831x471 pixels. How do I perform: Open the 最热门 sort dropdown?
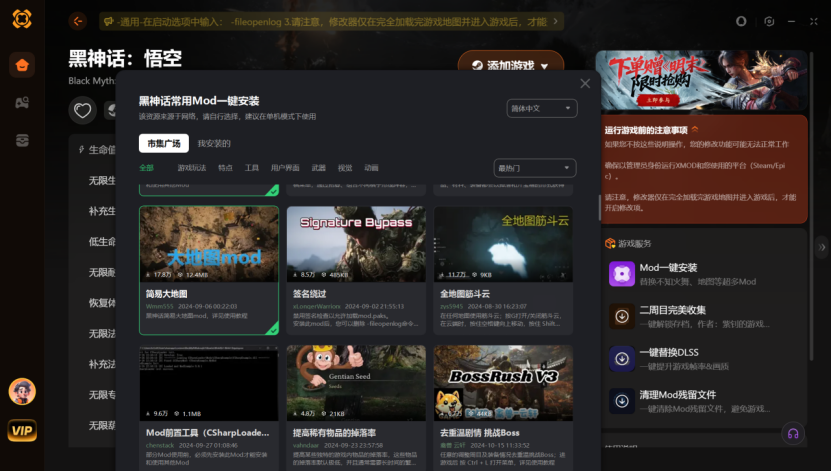pyautogui.click(x=535, y=168)
